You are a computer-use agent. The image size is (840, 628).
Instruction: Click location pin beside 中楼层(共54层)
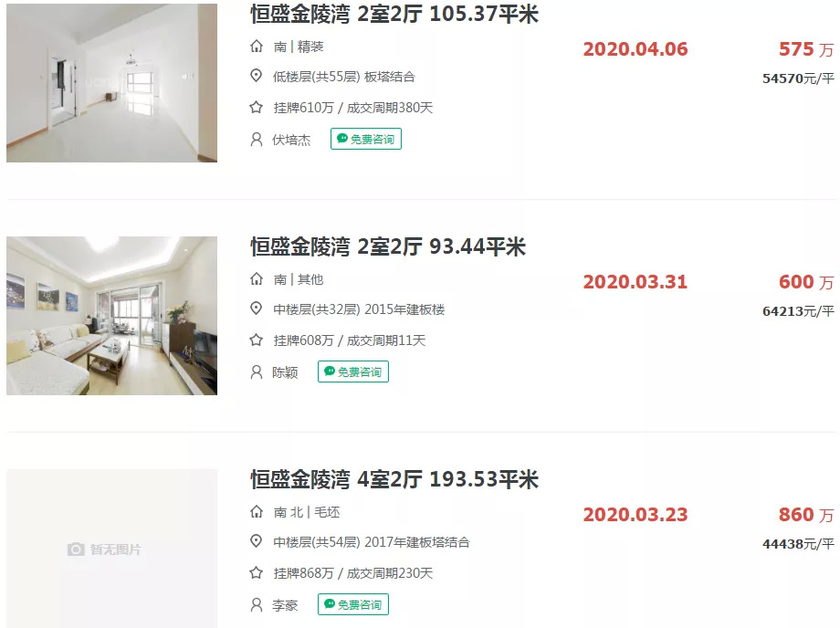click(257, 542)
